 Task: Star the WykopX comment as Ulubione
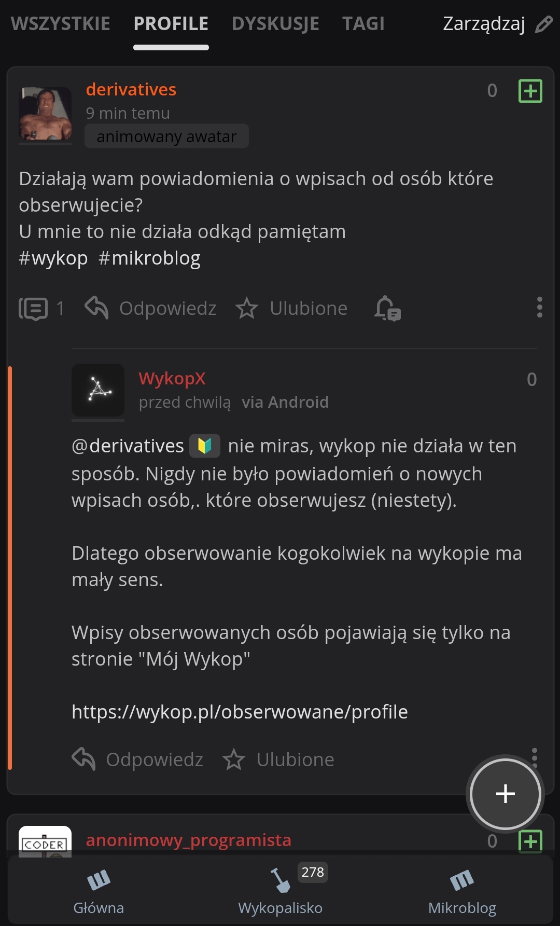click(234, 759)
